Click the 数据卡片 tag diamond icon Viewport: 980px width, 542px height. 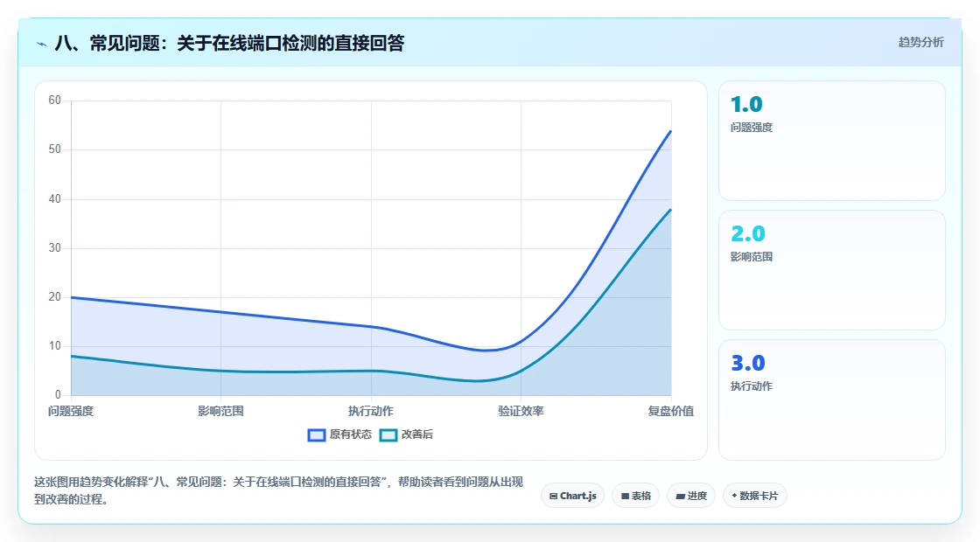pyautogui.click(x=734, y=496)
